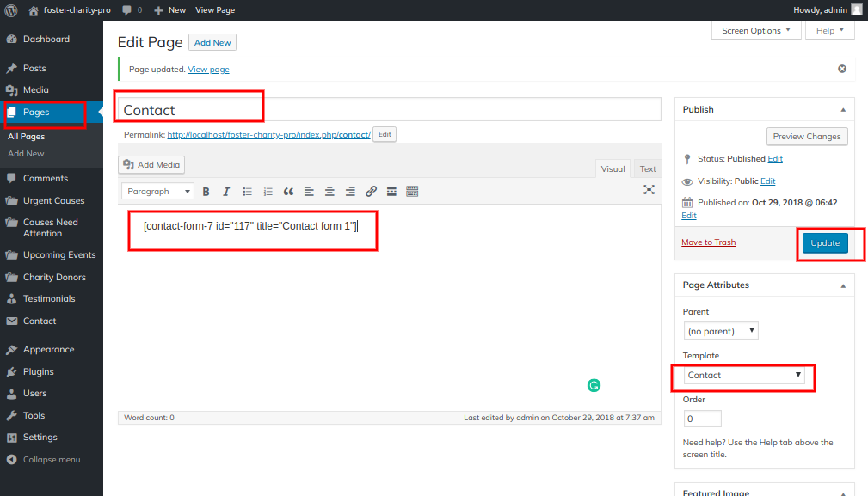The width and height of the screenshot is (868, 496).
Task: Open Settings menu in sidebar
Action: click(40, 437)
